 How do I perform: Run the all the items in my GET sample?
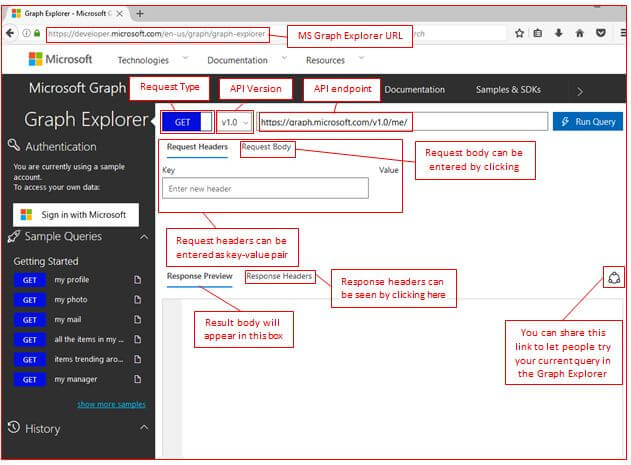[x=30, y=340]
